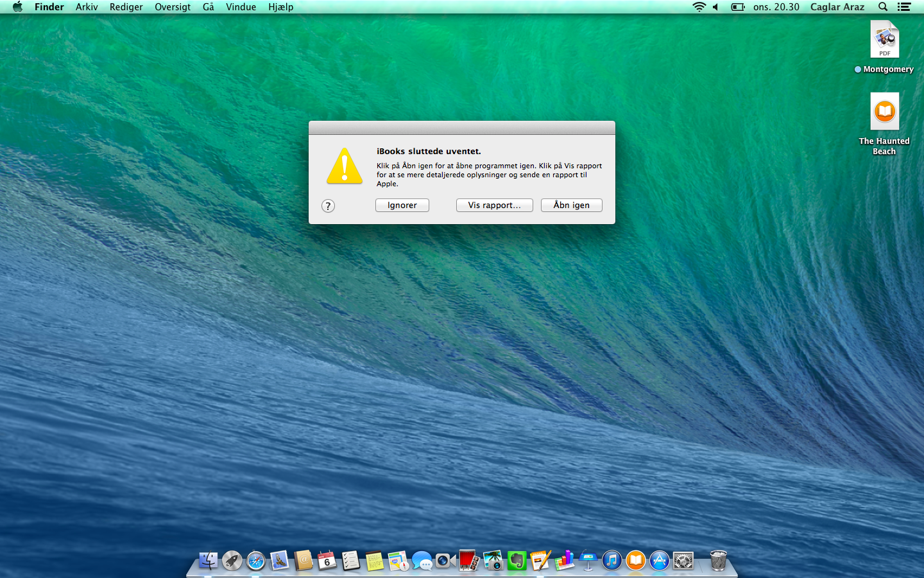Screen dimensions: 924x578
Task: Open iPhoto icon in dock
Action: pos(493,561)
